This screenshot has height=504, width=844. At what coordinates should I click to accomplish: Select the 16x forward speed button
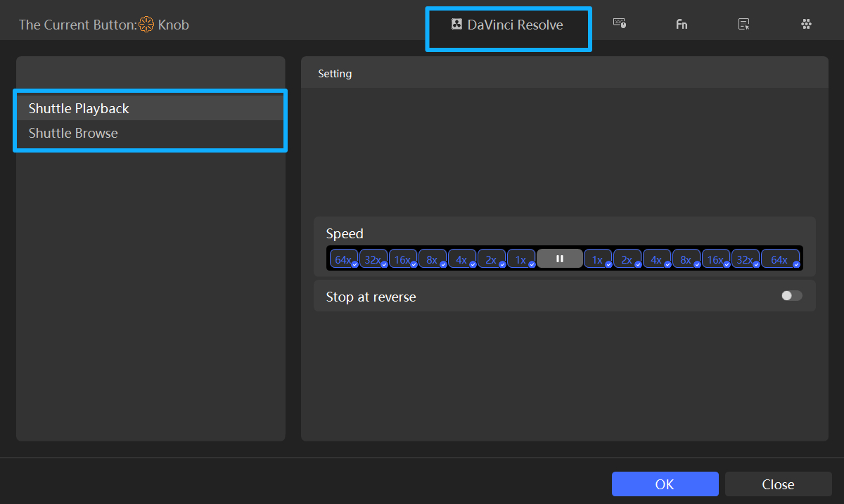(x=715, y=258)
